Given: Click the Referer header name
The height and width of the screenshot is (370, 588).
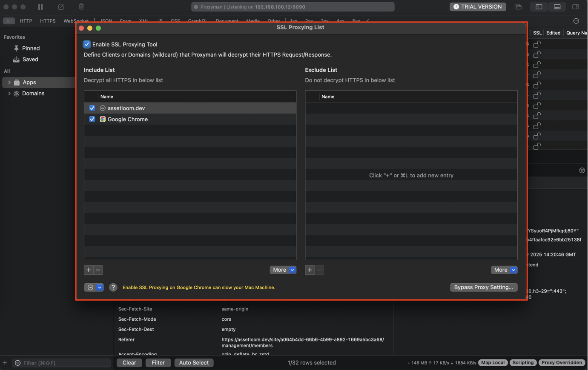Looking at the screenshot, I should pos(126,340).
